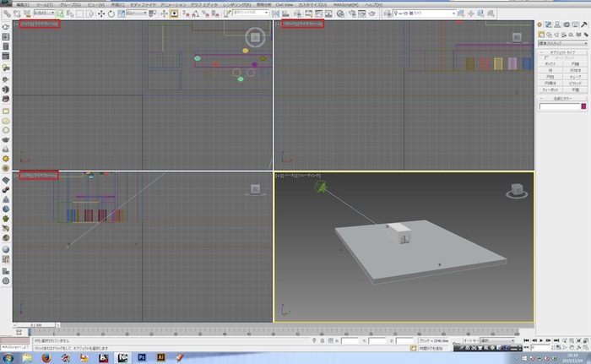Screen dimensions: 591x364
Task: Collapse the Object Type rollout
Action: click(x=561, y=52)
